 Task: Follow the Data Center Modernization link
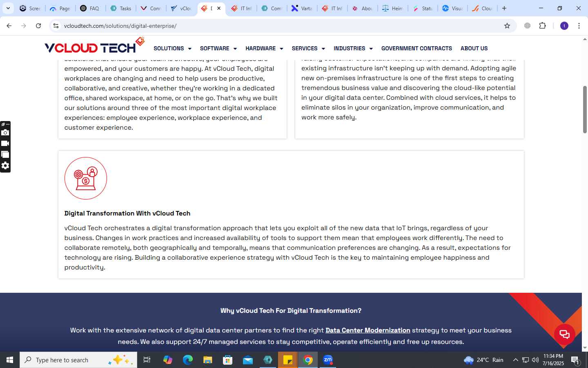tap(367, 330)
